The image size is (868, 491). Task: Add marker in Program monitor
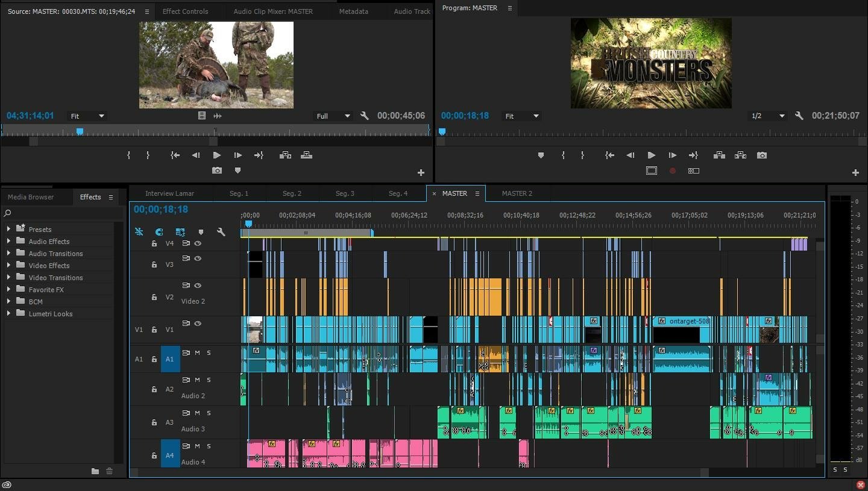coord(541,155)
